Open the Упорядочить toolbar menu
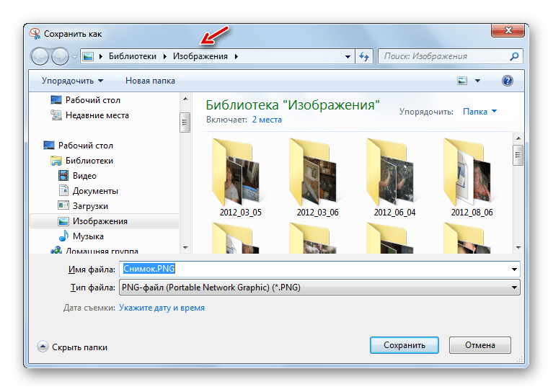Viewport: 553px width, 392px height. pos(72,81)
